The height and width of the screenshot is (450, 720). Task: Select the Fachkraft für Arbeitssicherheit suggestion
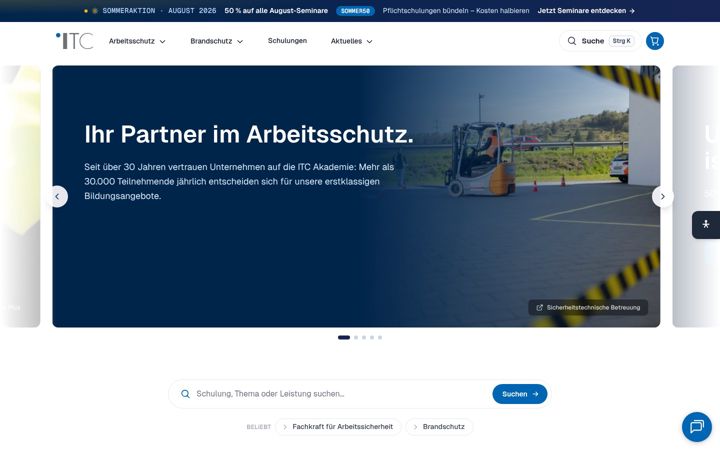coord(338,427)
